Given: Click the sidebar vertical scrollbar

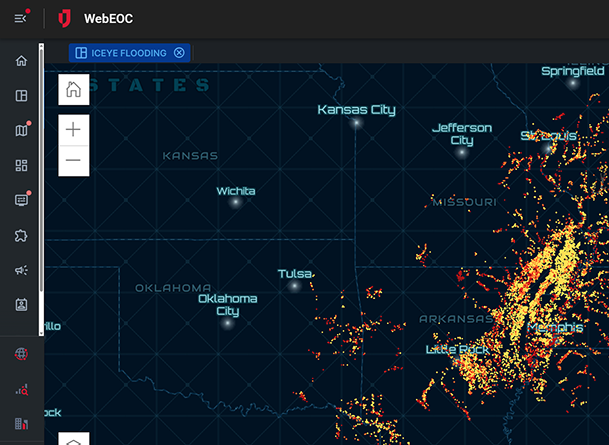Looking at the screenshot, I should tap(41, 190).
